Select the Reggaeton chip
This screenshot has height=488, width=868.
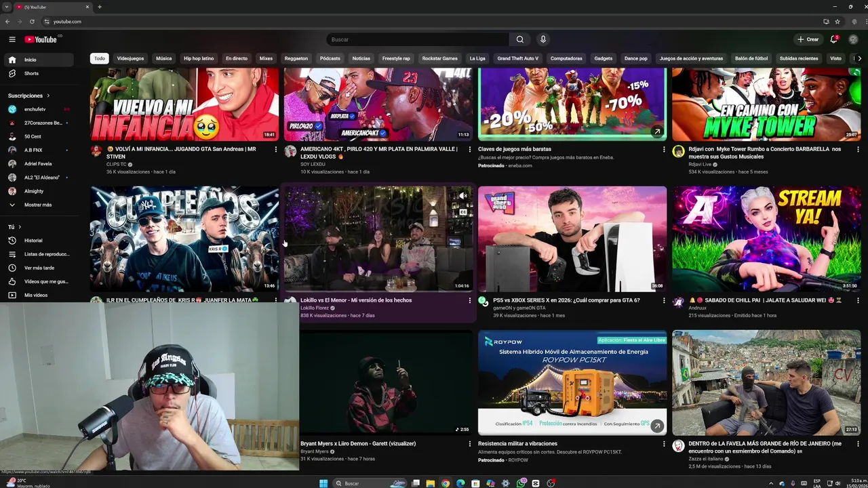pos(296,58)
